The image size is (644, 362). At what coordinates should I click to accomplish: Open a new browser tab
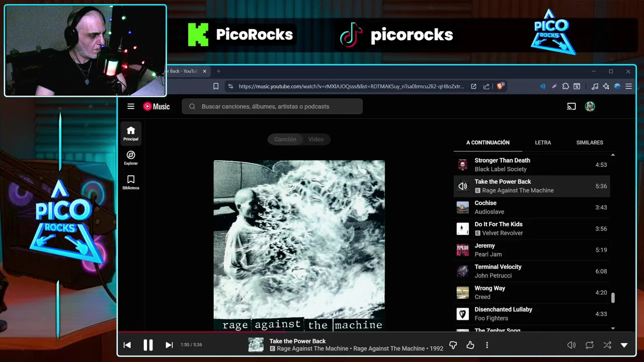tap(218, 71)
